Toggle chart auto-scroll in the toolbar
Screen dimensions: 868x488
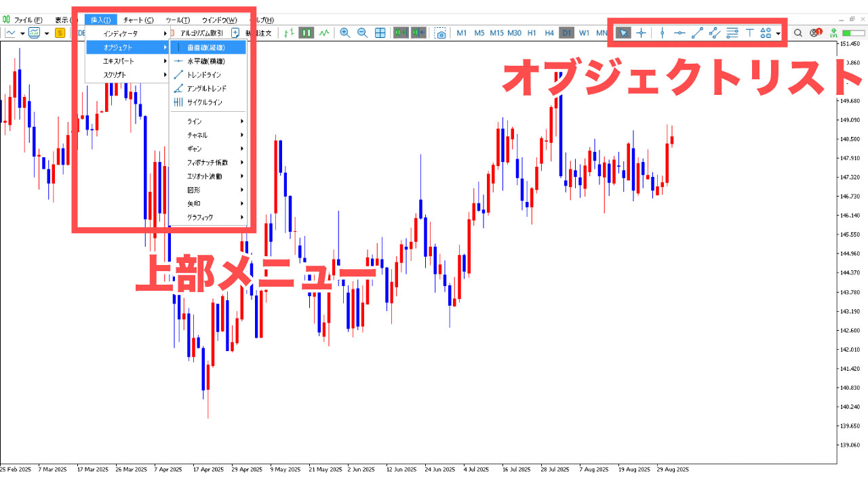[x=401, y=32]
